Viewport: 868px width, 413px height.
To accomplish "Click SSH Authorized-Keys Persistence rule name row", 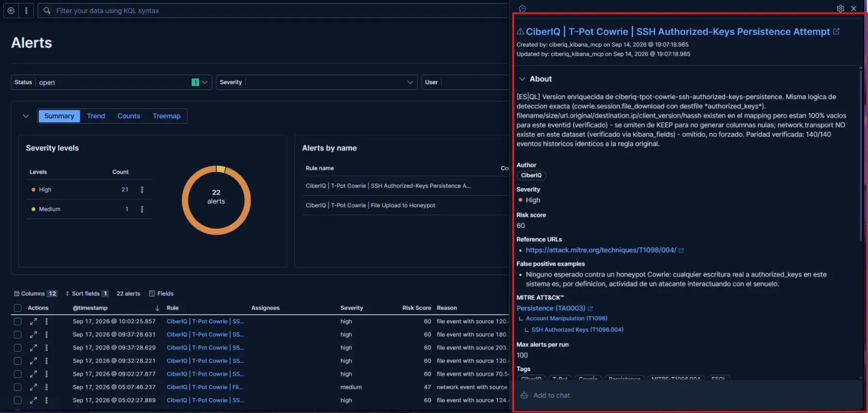I will pyautogui.click(x=388, y=186).
